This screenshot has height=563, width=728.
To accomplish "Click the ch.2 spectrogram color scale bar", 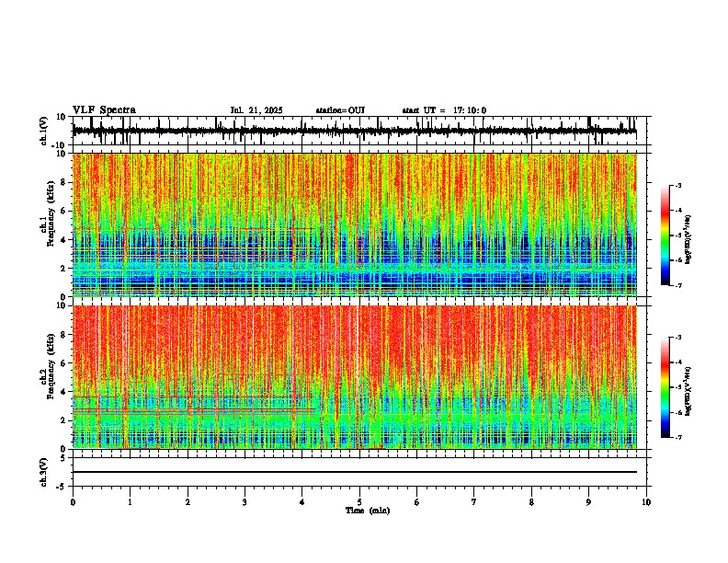I will click(665, 387).
